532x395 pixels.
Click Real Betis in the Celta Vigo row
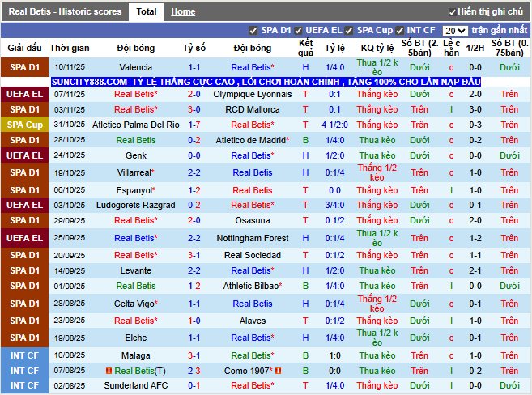(253, 304)
